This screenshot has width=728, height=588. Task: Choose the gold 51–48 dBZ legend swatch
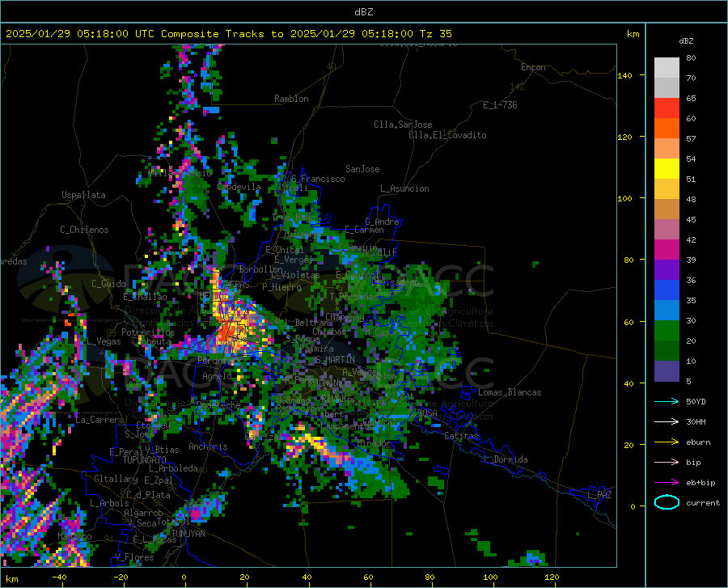click(x=667, y=189)
